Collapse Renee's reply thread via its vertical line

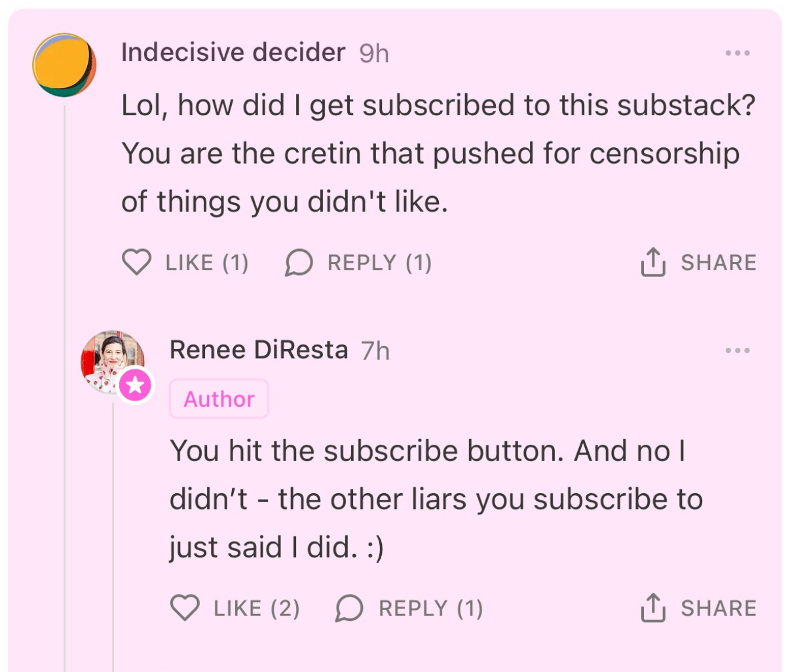(x=113, y=537)
